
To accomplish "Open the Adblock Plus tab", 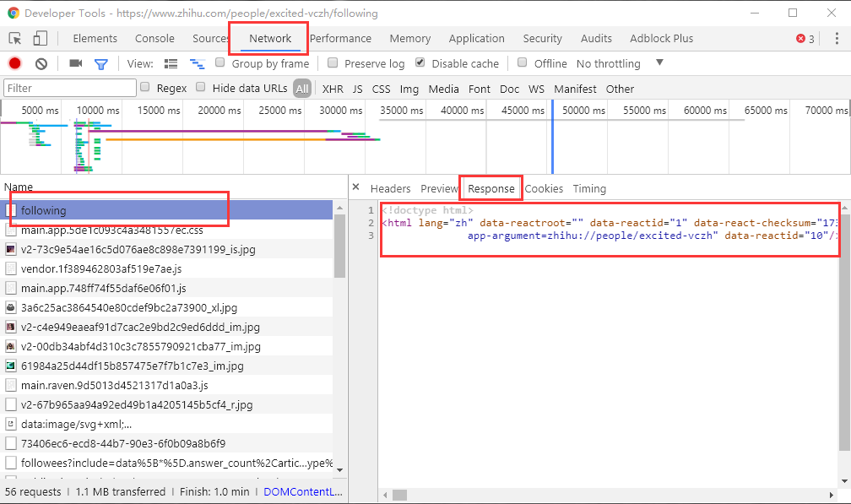I will pos(661,39).
